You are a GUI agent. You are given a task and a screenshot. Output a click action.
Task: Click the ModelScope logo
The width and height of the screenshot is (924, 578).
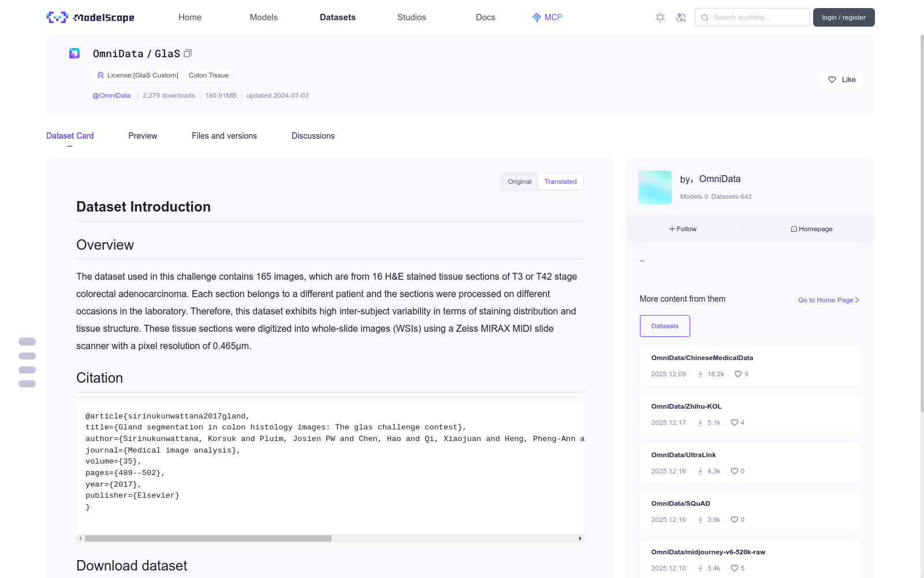(91, 17)
